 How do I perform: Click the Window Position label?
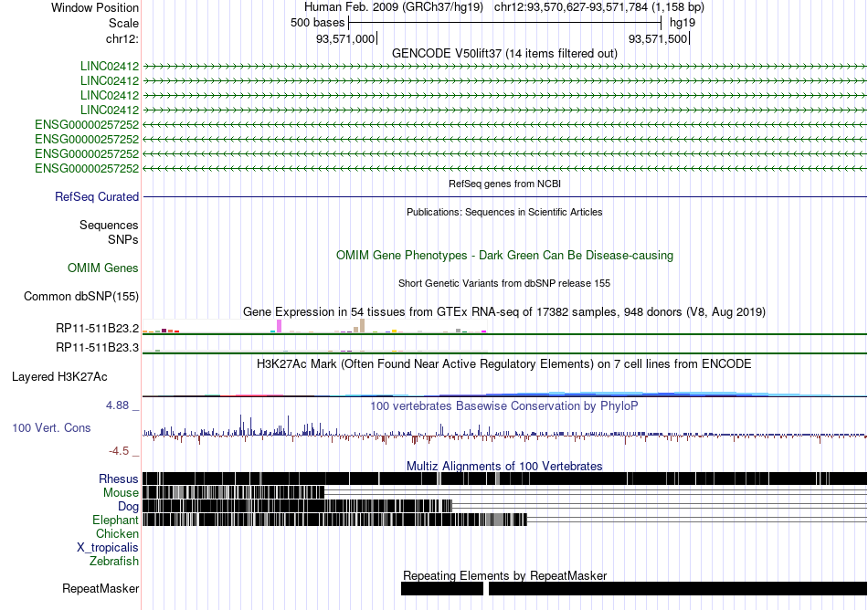click(95, 7)
